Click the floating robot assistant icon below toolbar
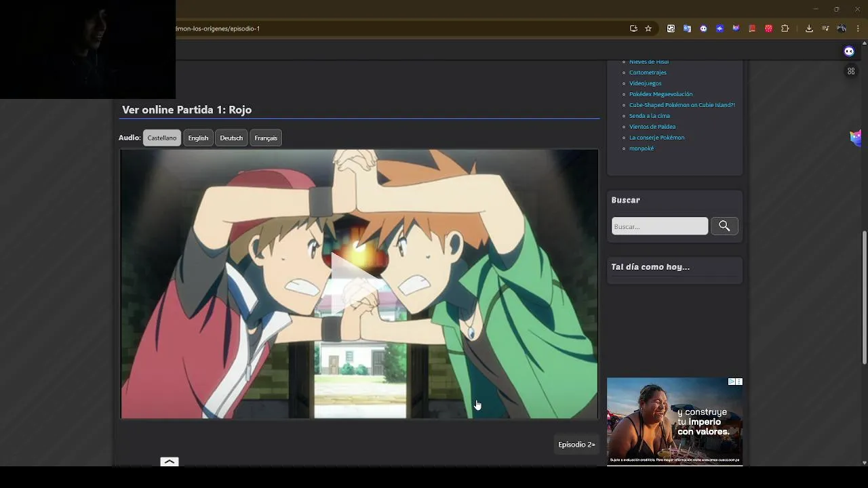868x488 pixels. (x=849, y=52)
